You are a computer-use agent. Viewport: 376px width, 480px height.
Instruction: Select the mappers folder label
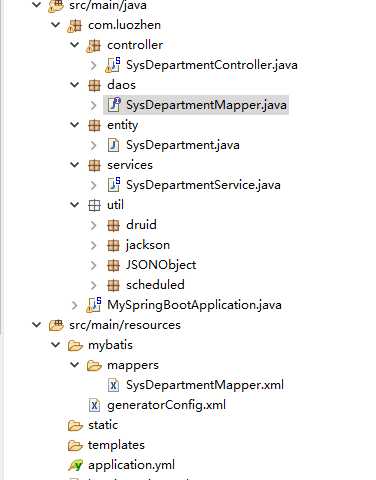click(133, 366)
